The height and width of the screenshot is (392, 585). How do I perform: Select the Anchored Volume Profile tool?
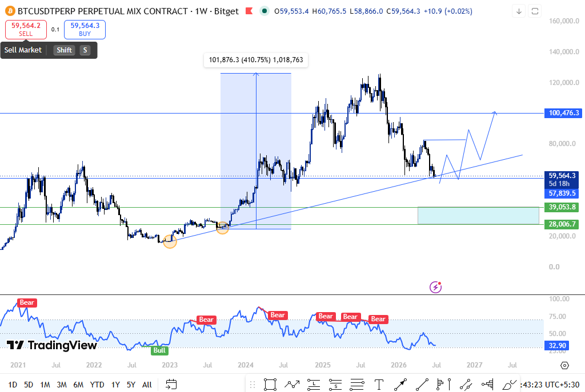[488, 385]
